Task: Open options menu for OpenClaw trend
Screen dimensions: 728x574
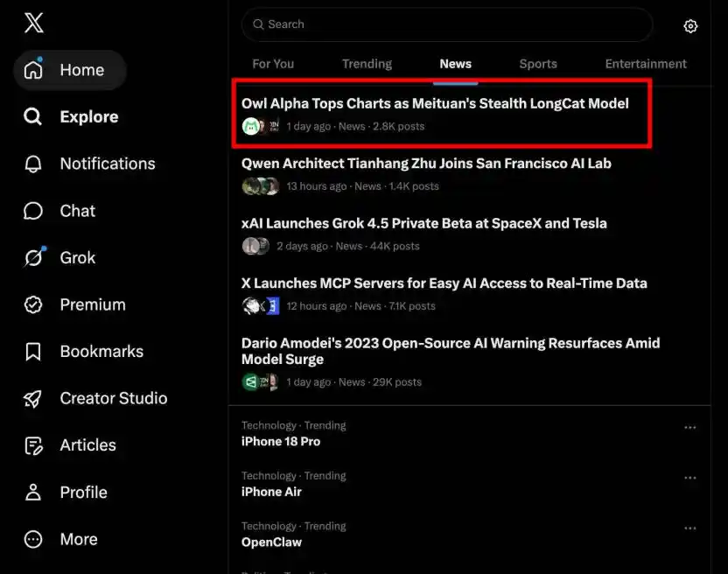Action: [689, 528]
